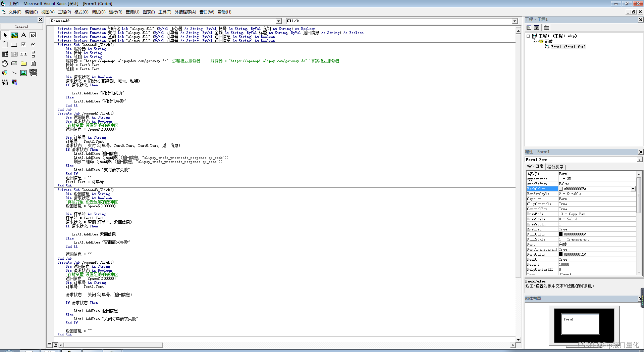Collapse the 工程1 project tree node
This screenshot has height=352, width=644.
(x=528, y=36)
